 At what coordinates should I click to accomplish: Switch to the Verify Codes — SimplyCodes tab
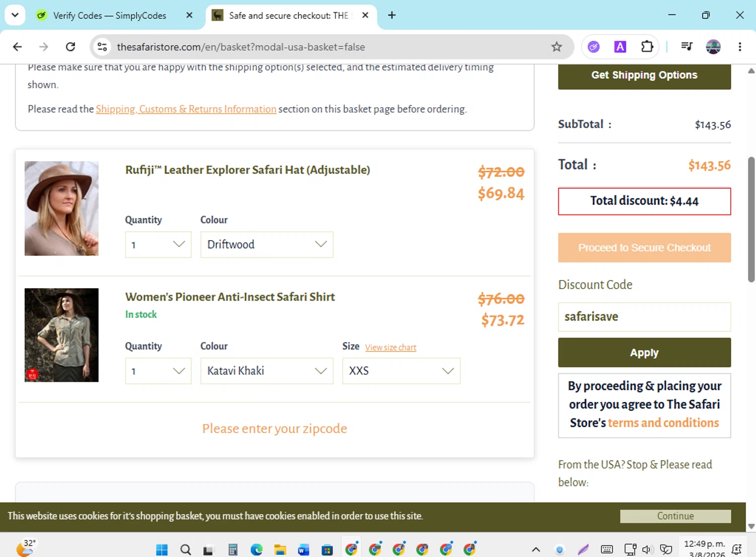coord(109,15)
